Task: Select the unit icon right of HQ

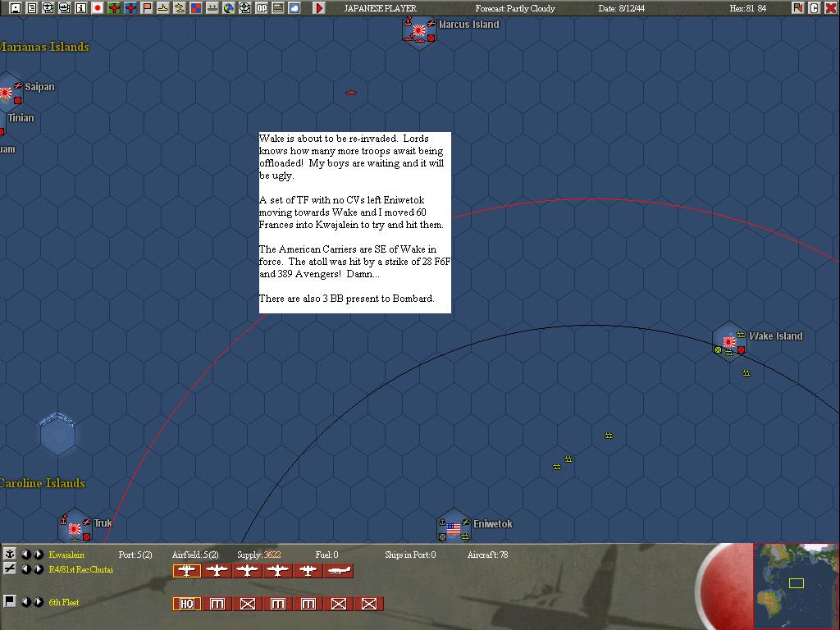Action: coord(217,604)
